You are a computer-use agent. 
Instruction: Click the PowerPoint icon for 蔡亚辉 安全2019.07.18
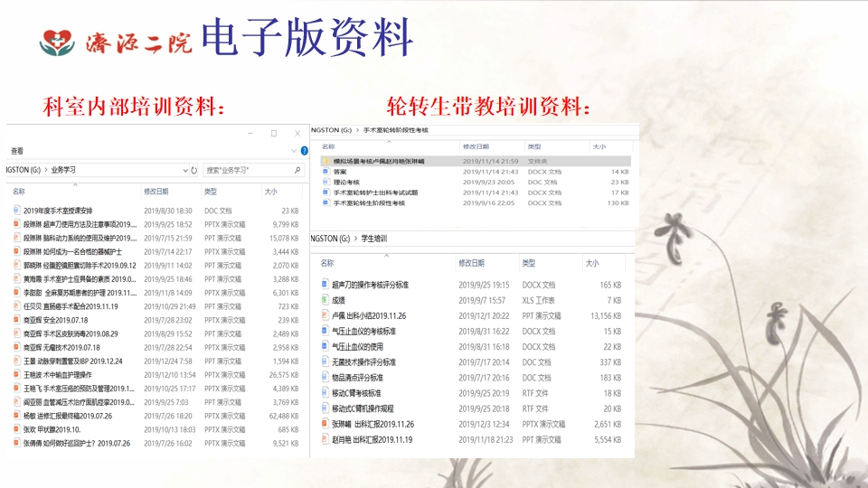16,320
